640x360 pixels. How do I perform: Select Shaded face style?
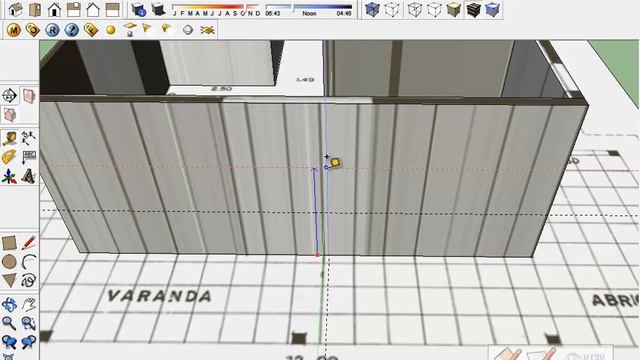tap(453, 9)
